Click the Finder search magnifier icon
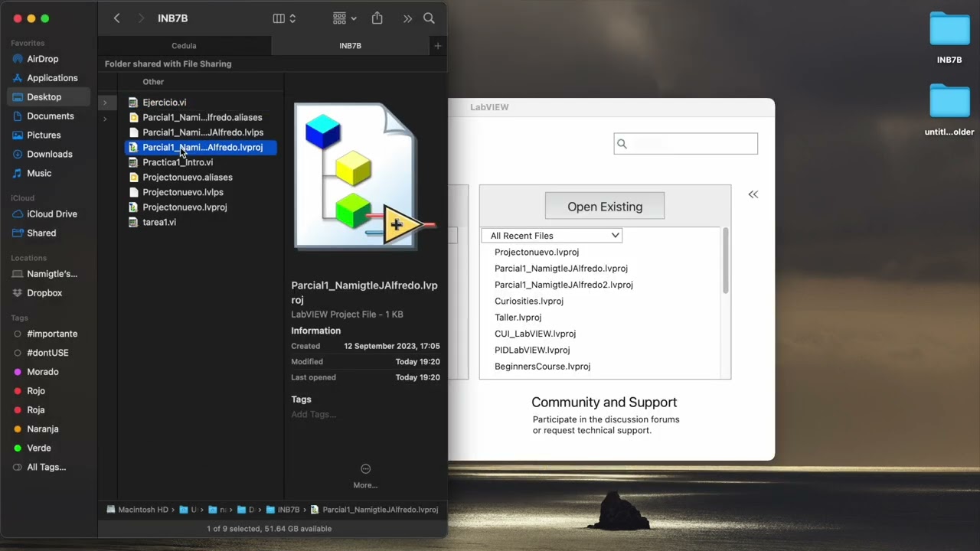Image resolution: width=980 pixels, height=551 pixels. pyautogui.click(x=429, y=18)
